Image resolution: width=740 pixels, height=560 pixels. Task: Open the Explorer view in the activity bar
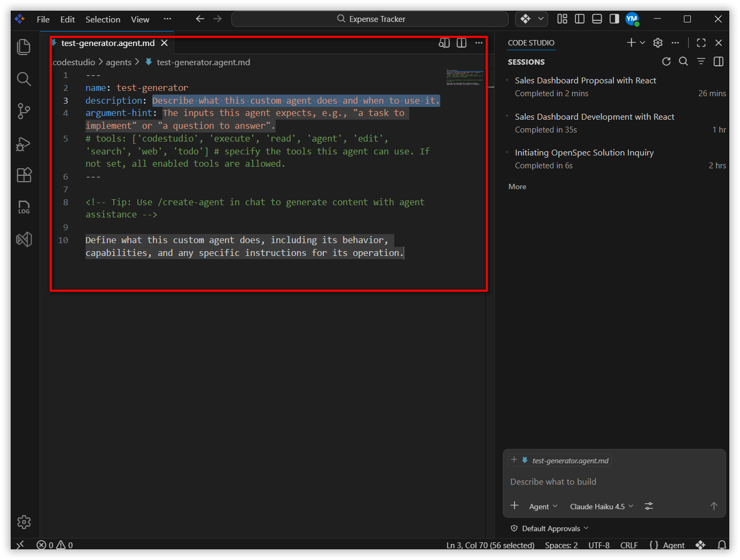[24, 47]
